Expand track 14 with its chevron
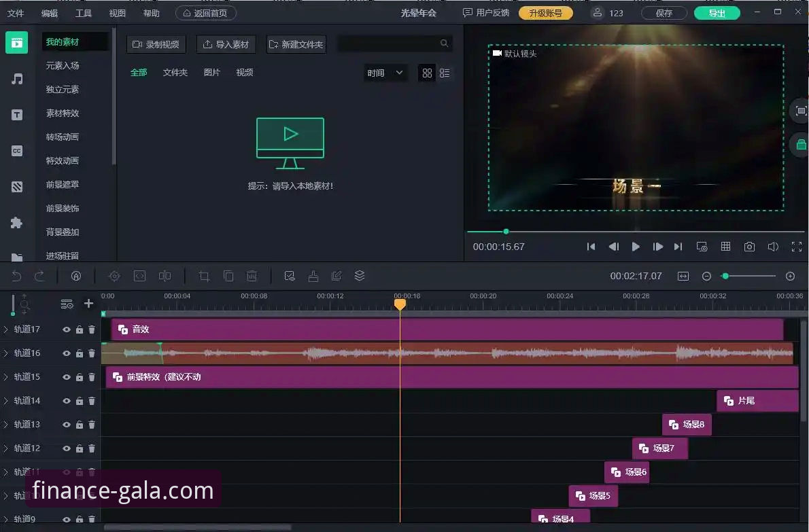This screenshot has height=532, width=809. [x=6, y=401]
